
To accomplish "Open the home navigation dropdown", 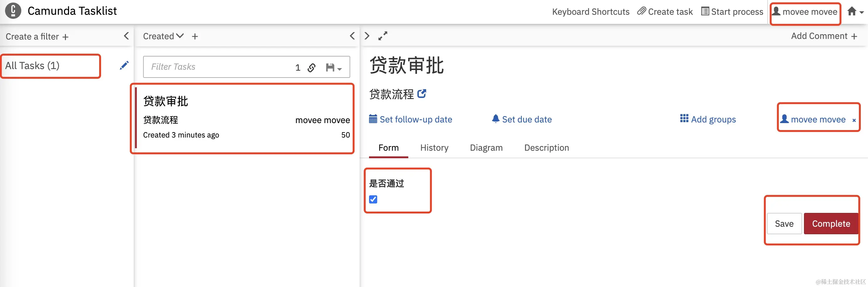I will (855, 12).
